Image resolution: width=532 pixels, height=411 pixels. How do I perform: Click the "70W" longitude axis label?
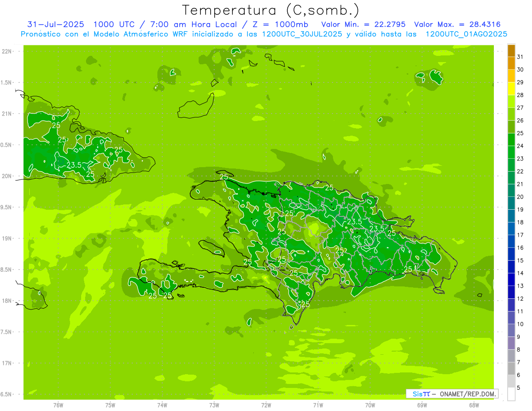click(x=370, y=405)
